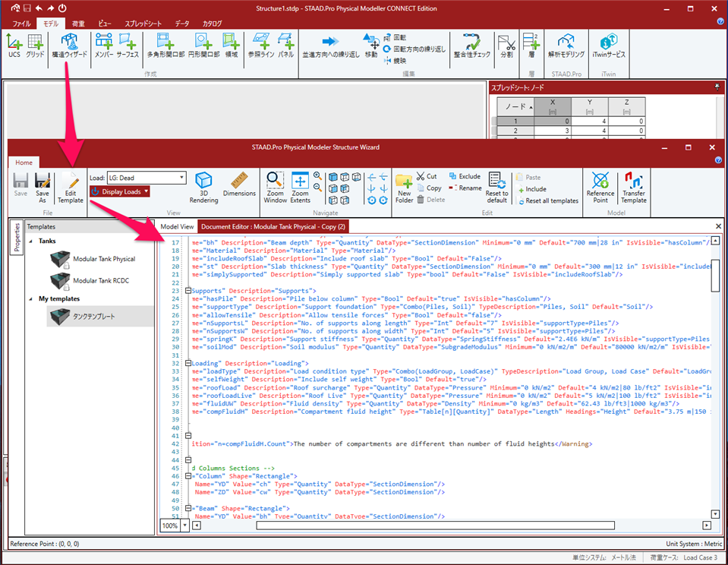The image size is (728, 565).
Task: Click the Cut button in Edit group
Action: click(426, 176)
